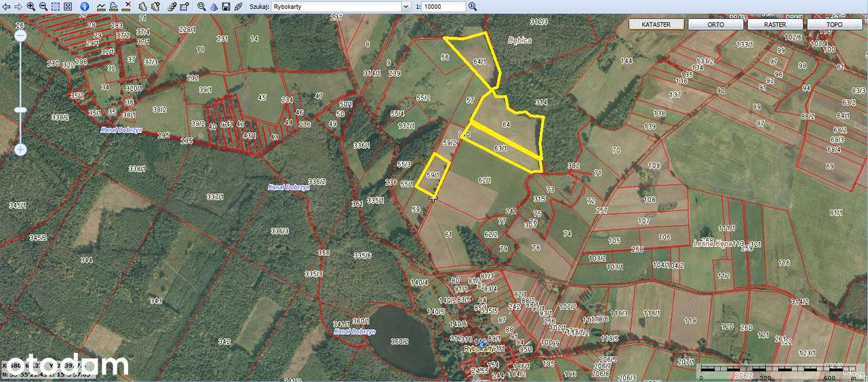Go back to the previous map view

[6, 7]
